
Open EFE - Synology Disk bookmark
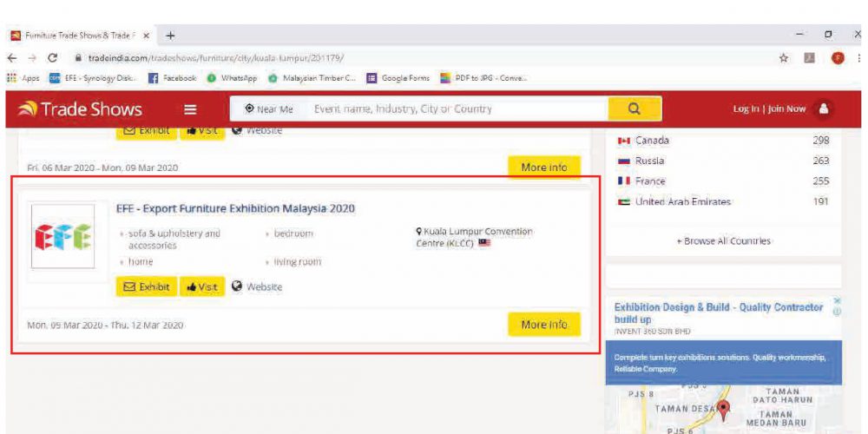(x=92, y=78)
